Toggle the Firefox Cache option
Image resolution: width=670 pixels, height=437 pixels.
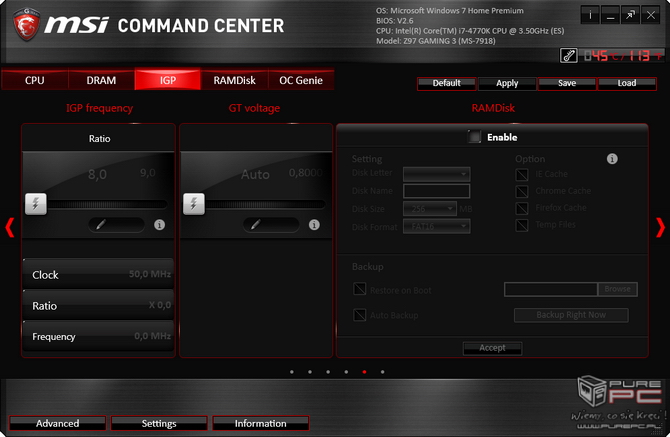point(522,208)
